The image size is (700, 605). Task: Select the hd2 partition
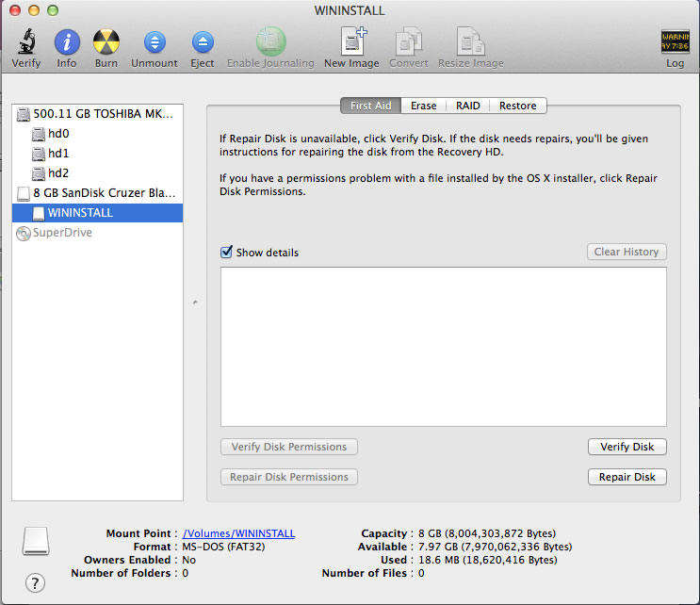[x=98, y=172]
